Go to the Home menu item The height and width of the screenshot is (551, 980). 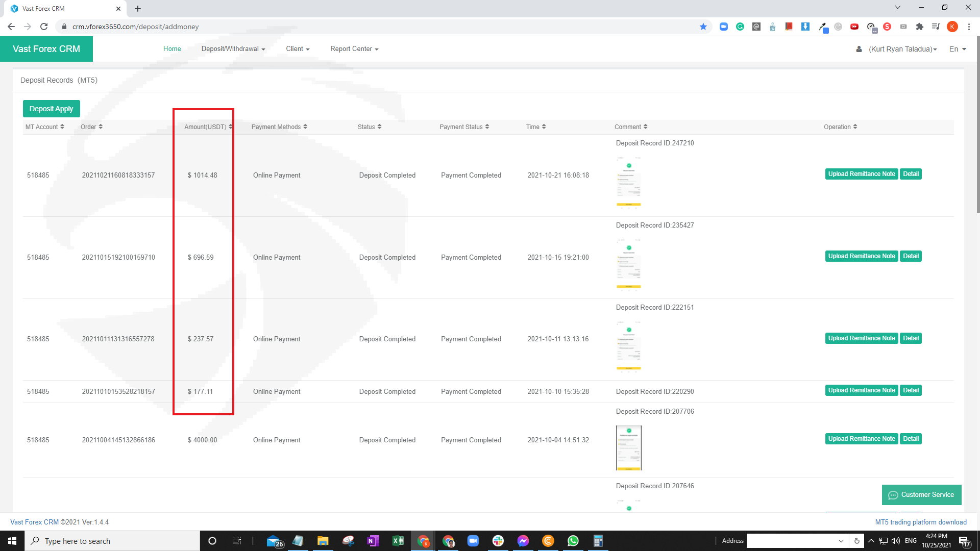[172, 49]
